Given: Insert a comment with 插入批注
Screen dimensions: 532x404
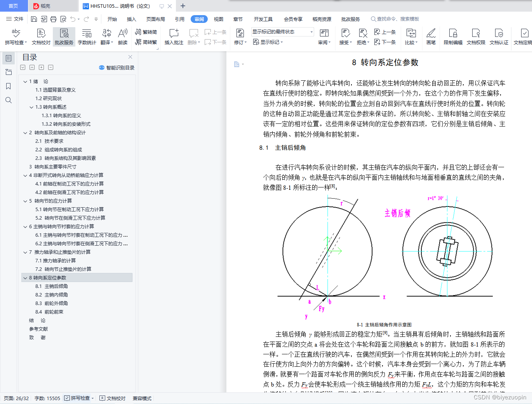Looking at the screenshot, I should pos(174,37).
